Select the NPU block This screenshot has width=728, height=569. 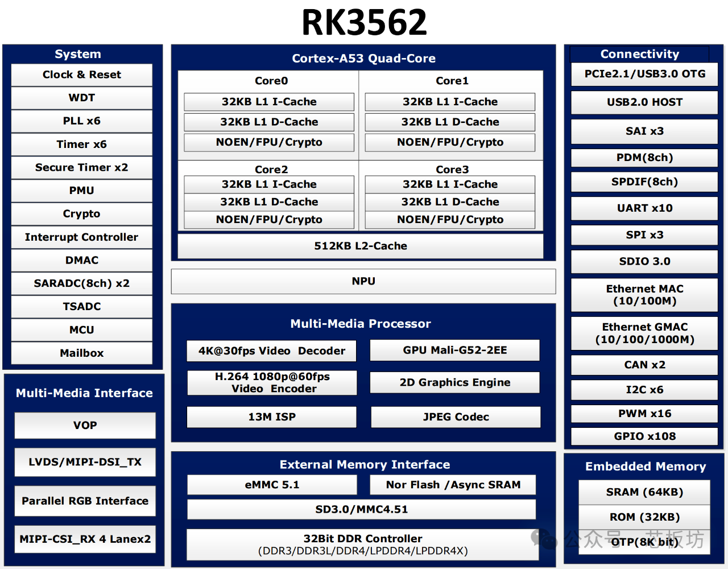pyautogui.click(x=363, y=281)
